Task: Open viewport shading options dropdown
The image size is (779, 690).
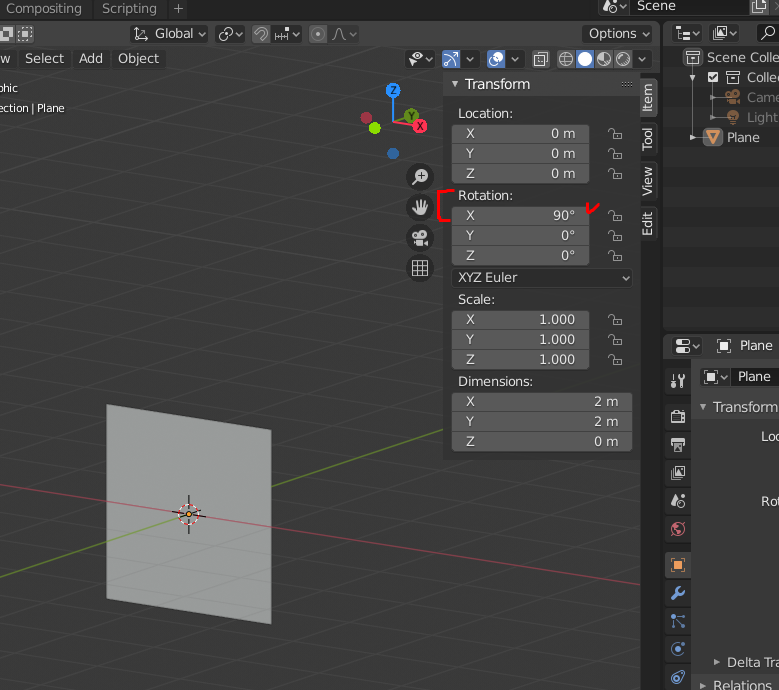Action: click(642, 59)
